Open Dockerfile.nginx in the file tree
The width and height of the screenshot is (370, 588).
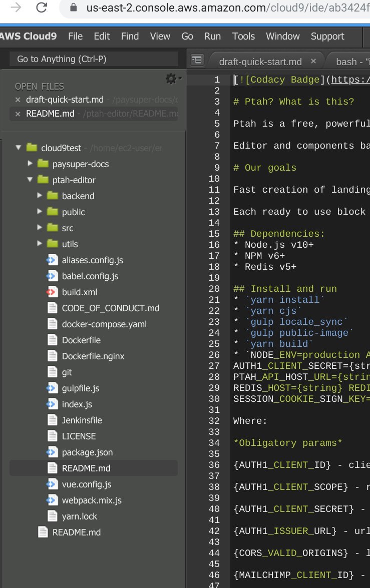[x=93, y=356]
